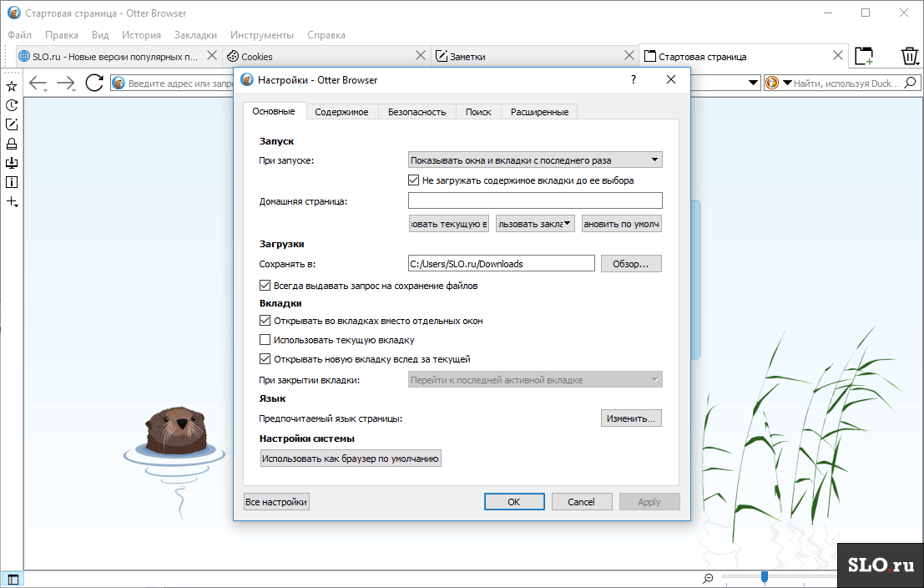Close the Стартовая страница tab
Image resolution: width=924 pixels, height=588 pixels.
point(837,55)
